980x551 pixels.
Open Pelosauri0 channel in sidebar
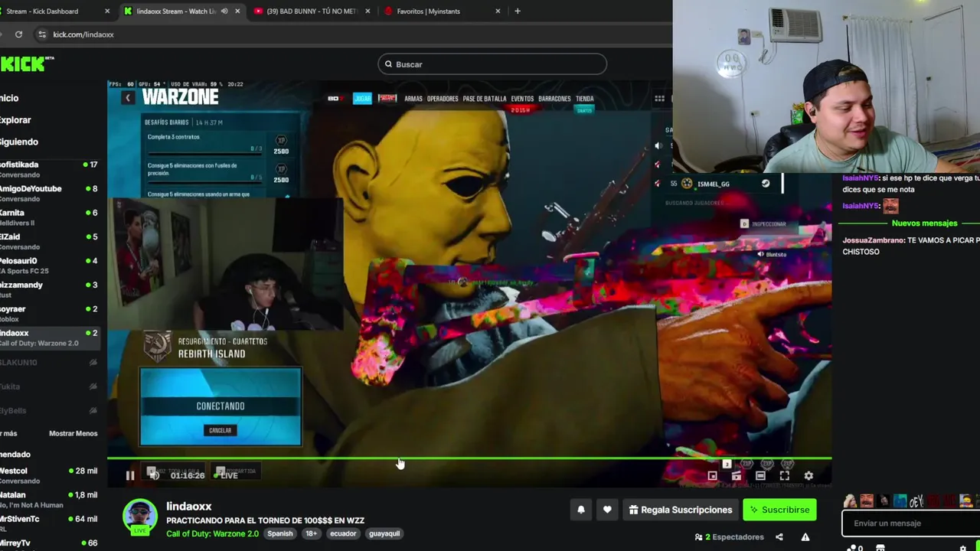(x=49, y=266)
